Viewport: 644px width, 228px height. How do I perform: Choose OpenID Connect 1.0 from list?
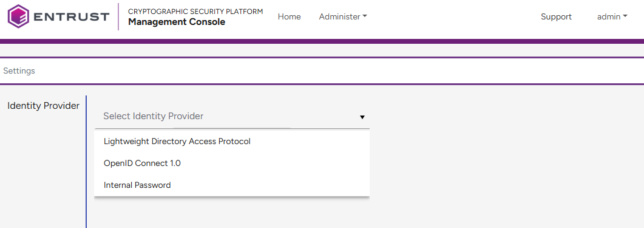point(232,164)
